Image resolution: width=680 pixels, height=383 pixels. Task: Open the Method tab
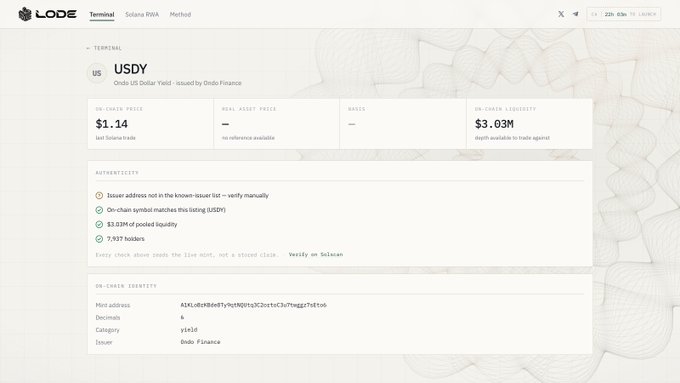180,14
